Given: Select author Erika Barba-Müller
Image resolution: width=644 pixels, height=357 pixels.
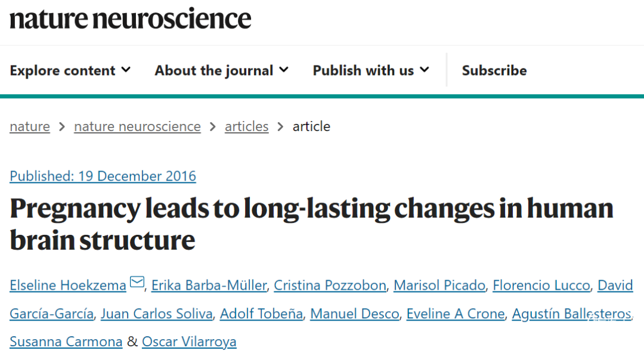Looking at the screenshot, I should [209, 285].
